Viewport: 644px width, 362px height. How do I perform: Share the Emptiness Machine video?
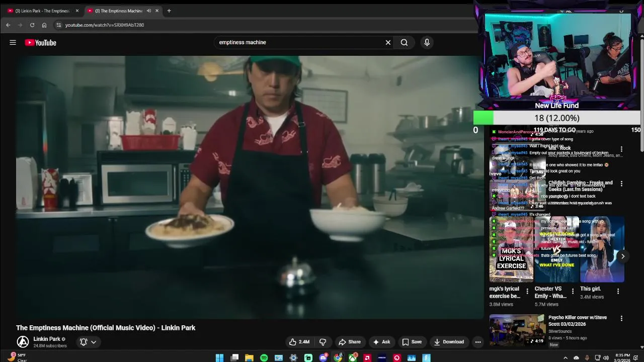(x=349, y=342)
